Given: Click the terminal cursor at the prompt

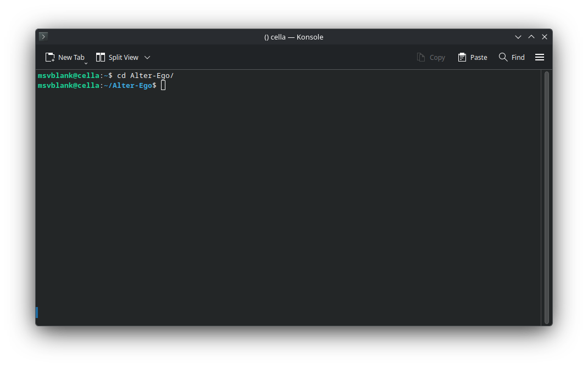Looking at the screenshot, I should pos(163,86).
